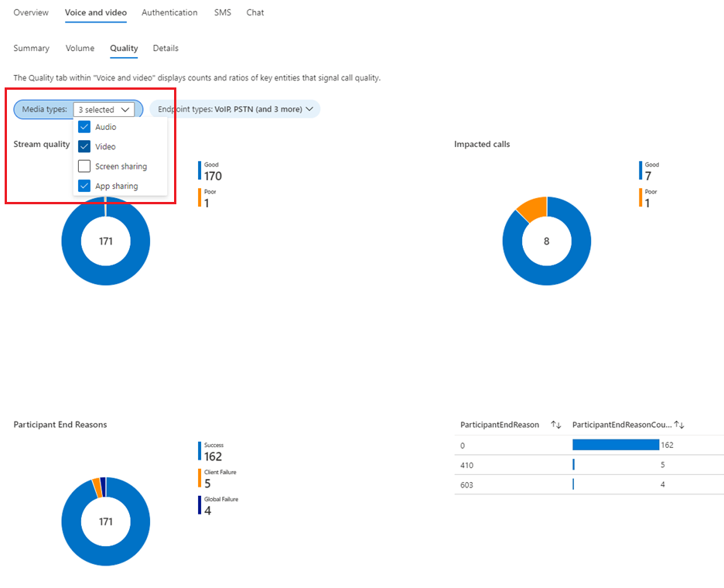The image size is (724, 588).
Task: Click the Global Failure 4 legend entry
Action: (x=218, y=506)
